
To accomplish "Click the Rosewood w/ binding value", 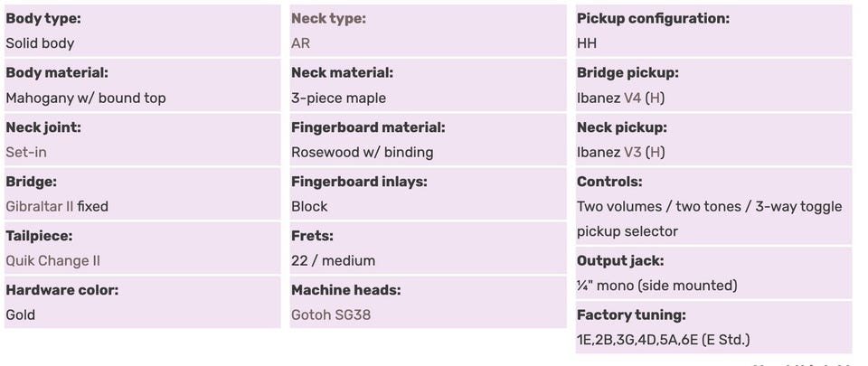I will [362, 152].
